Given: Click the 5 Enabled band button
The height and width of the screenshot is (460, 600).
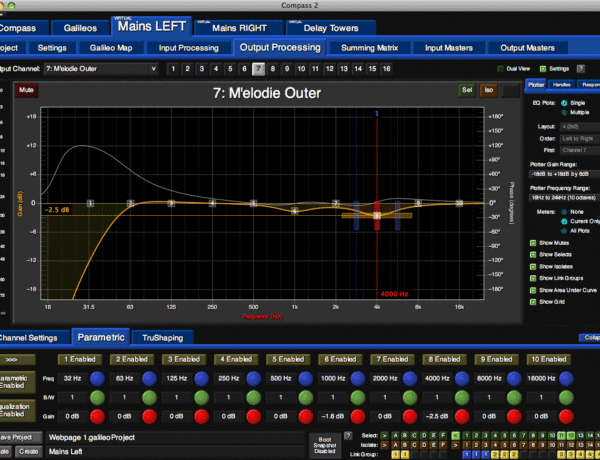Looking at the screenshot, I should [290, 358].
